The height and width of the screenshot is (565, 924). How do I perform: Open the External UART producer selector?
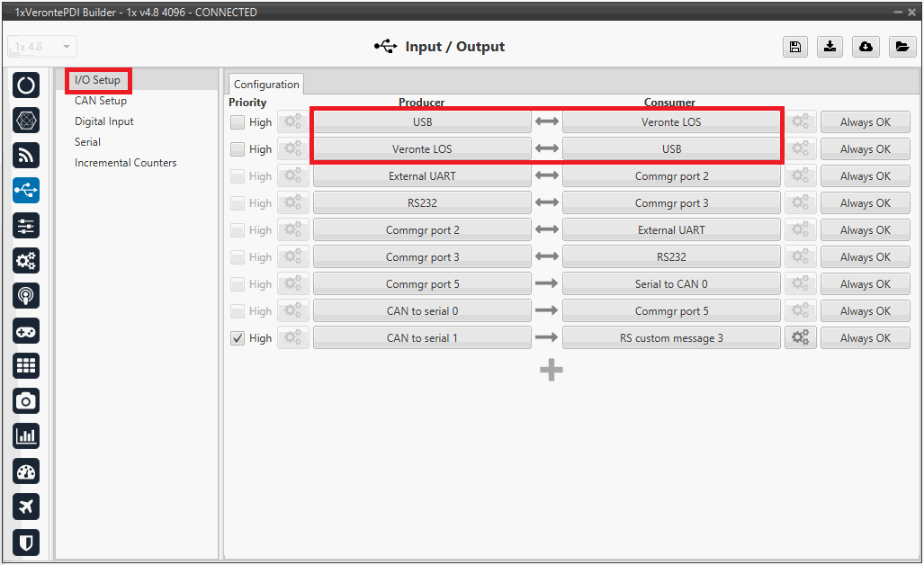(x=422, y=176)
